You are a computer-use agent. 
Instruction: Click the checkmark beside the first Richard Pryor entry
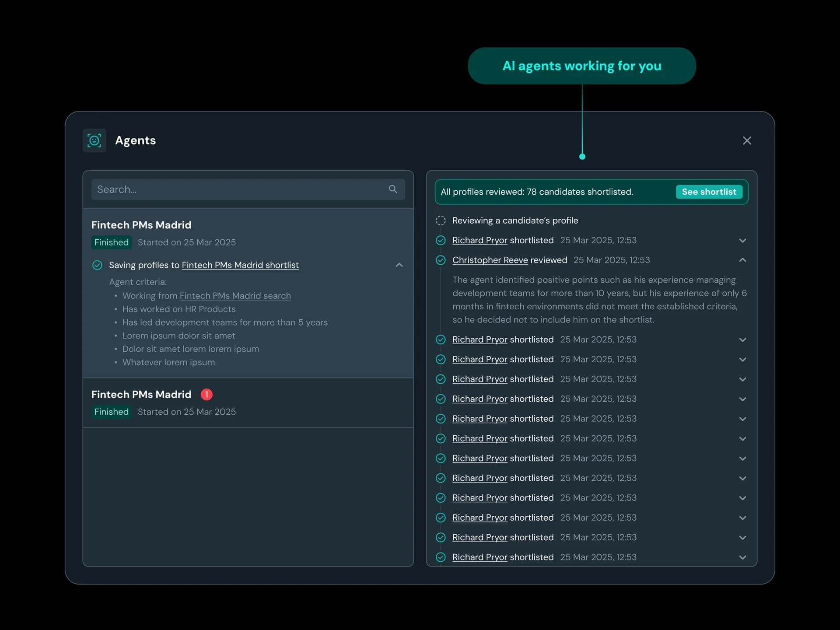[x=441, y=240]
